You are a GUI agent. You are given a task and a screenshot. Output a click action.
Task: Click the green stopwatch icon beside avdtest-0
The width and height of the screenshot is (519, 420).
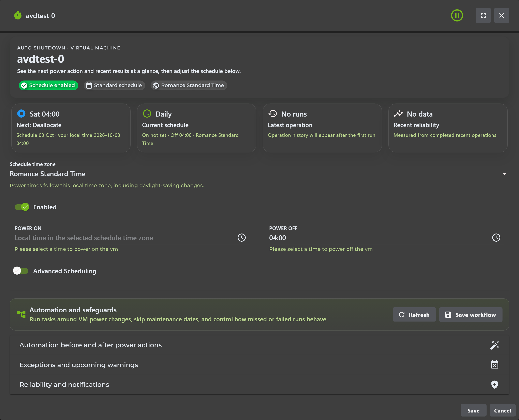(18, 15)
